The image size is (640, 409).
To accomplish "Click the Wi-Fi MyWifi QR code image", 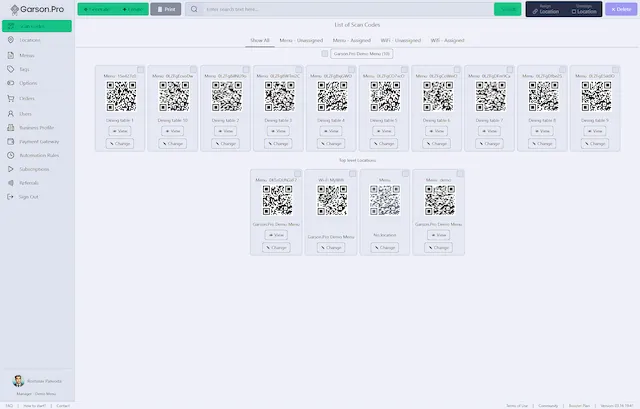I will (332, 200).
